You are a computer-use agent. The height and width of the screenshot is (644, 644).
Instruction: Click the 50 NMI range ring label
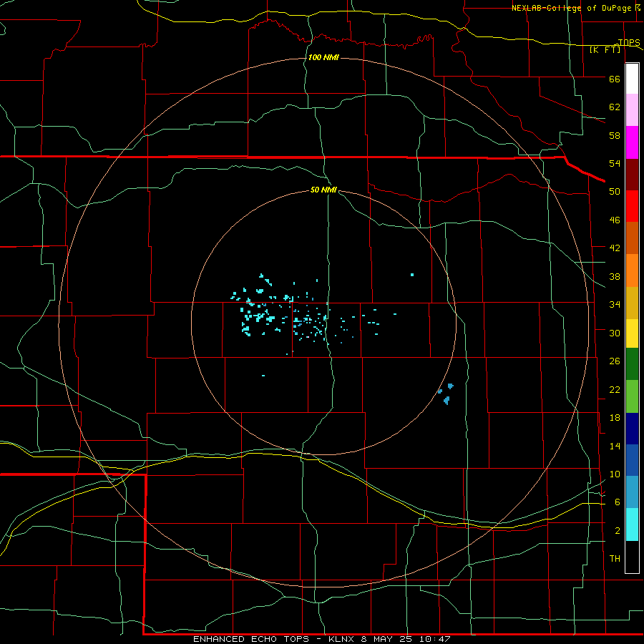point(323,190)
